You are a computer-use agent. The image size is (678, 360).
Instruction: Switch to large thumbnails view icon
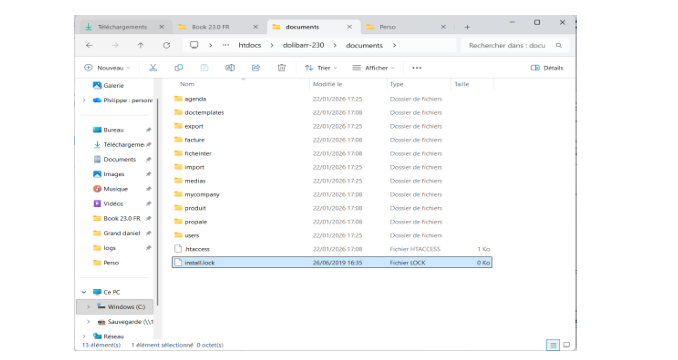pyautogui.click(x=566, y=345)
